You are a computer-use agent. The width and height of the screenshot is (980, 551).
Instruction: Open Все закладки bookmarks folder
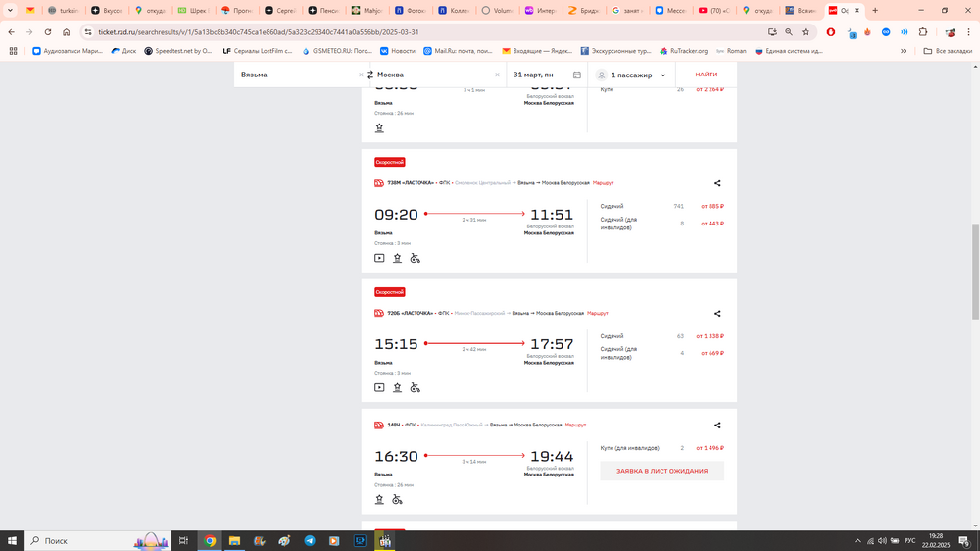point(949,51)
